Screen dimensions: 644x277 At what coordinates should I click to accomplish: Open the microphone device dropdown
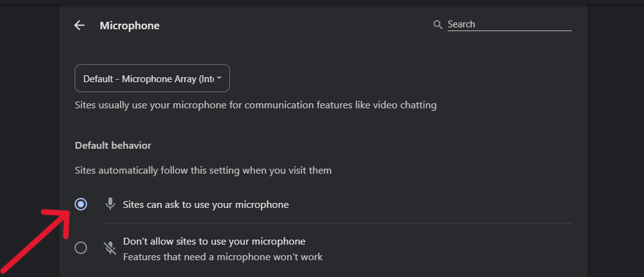(152, 79)
